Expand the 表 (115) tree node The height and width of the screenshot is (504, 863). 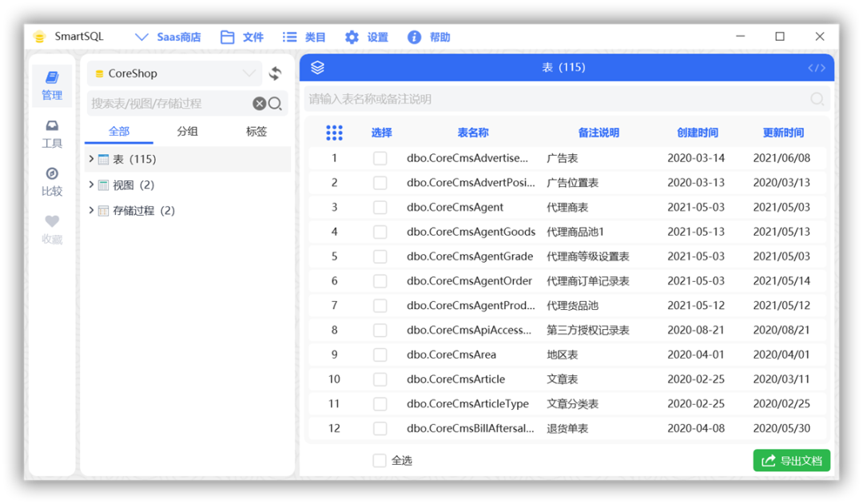point(92,159)
